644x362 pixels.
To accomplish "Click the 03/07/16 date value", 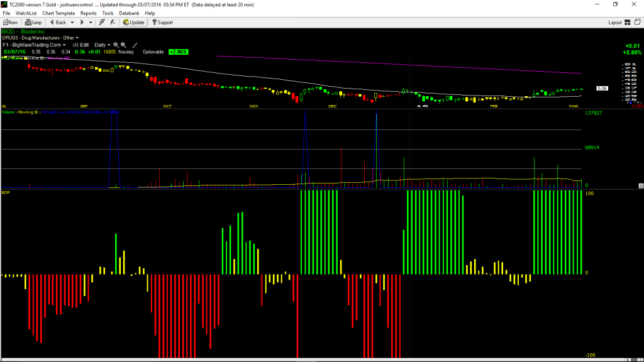I will point(15,52).
